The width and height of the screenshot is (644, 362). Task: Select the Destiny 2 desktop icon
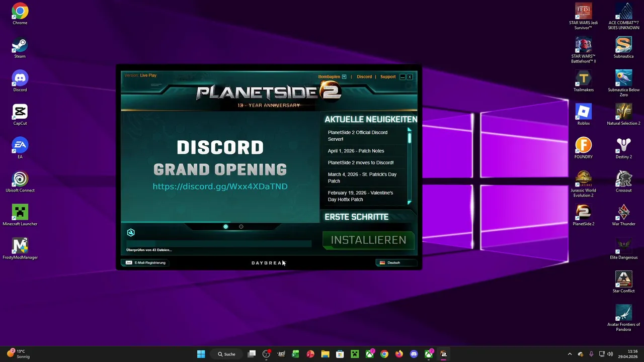coord(624,148)
